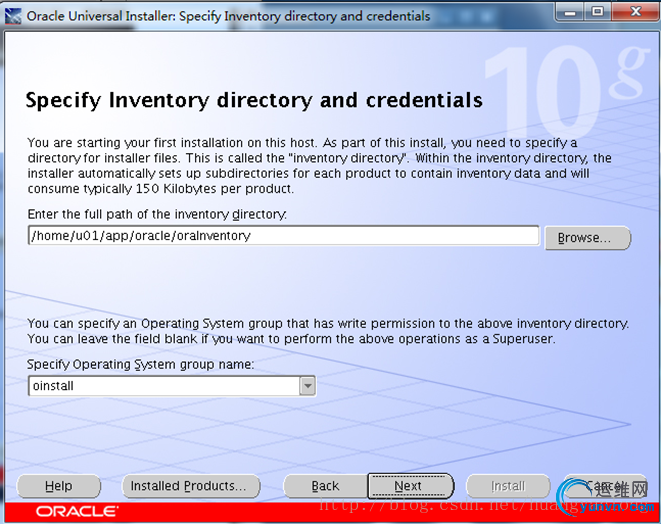Cancel the installer
Screen dimensions: 661x524
click(604, 486)
